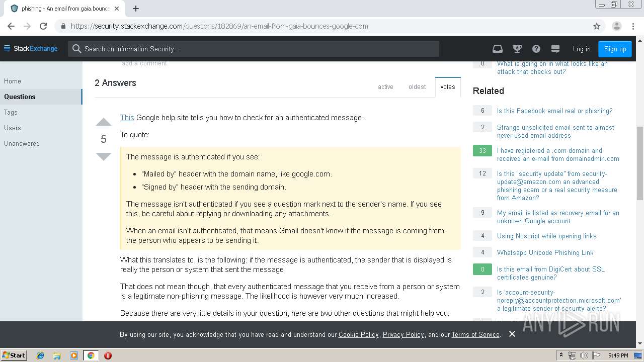Open File Explorer from taskbar

point(57,355)
